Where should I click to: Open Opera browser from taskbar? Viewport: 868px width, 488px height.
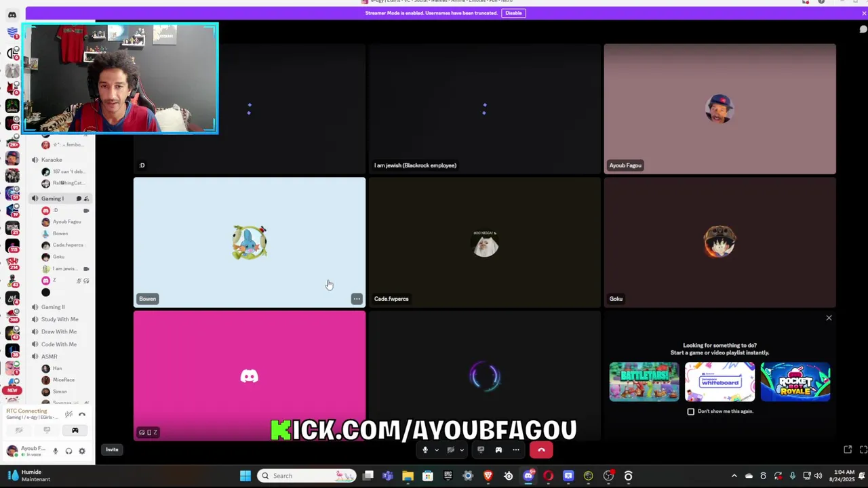(x=549, y=476)
